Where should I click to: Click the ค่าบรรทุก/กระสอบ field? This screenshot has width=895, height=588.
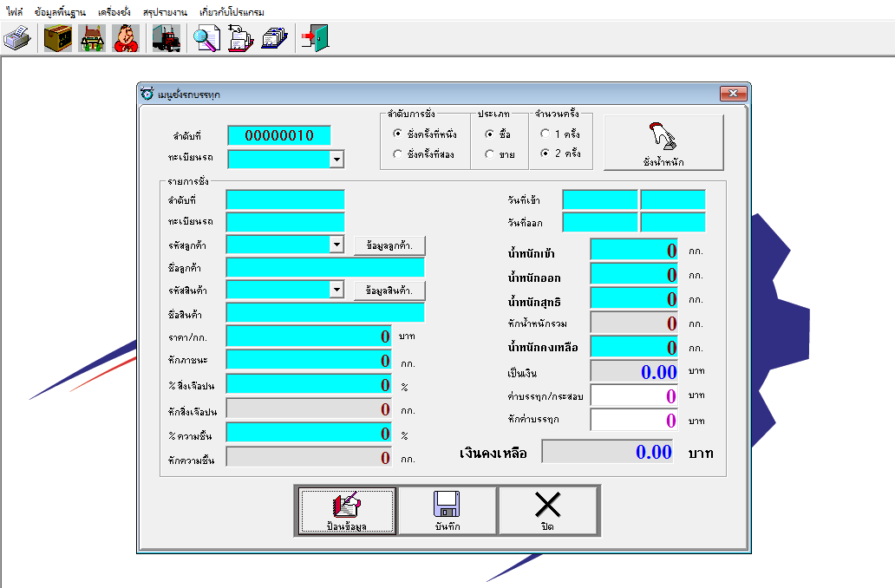coord(634,395)
